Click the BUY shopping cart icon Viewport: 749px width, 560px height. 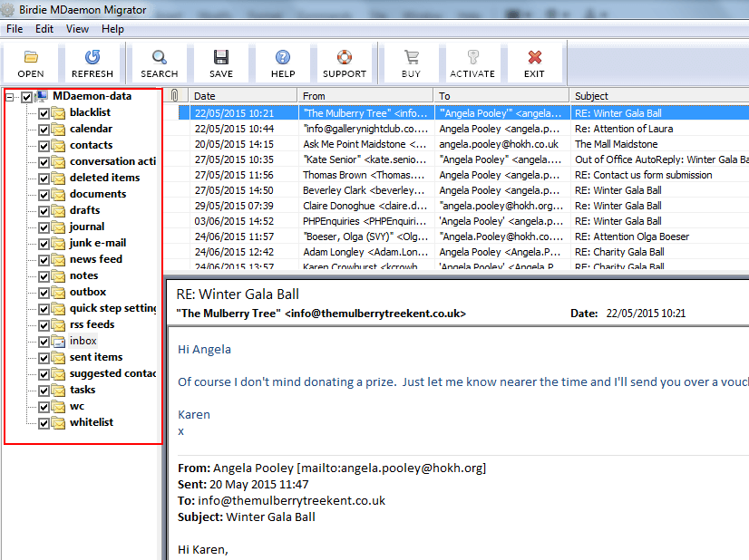tap(411, 57)
